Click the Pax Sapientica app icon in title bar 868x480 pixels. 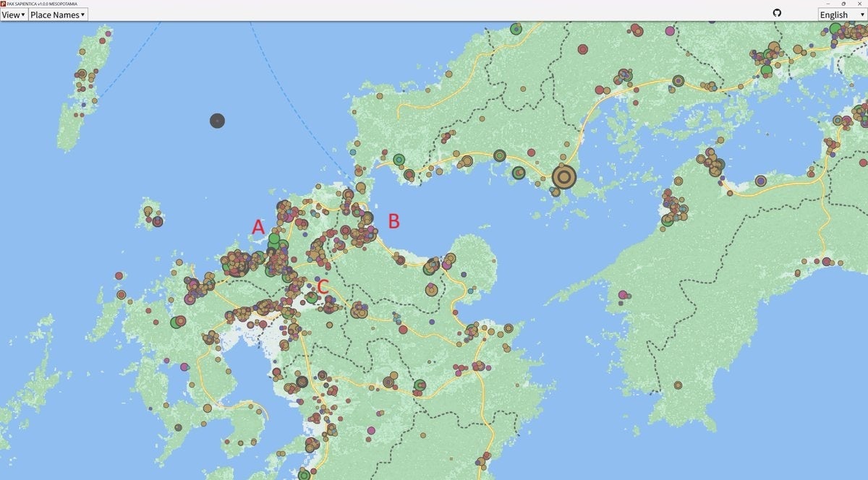tap(4, 4)
